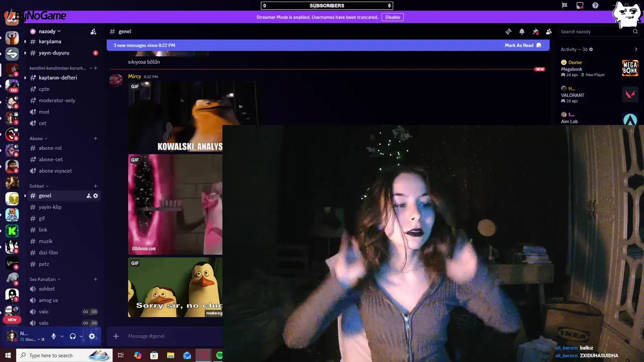644x362 pixels.
Task: Open Dexter's Megabonk activity
Action: pos(599,68)
